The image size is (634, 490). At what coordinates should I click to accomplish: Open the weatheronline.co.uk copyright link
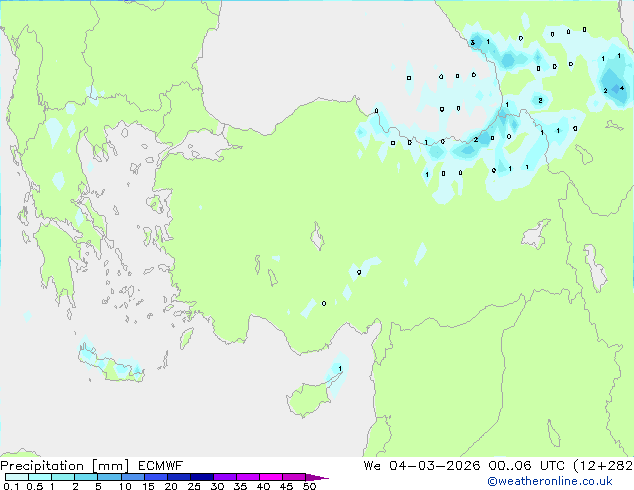(550, 481)
